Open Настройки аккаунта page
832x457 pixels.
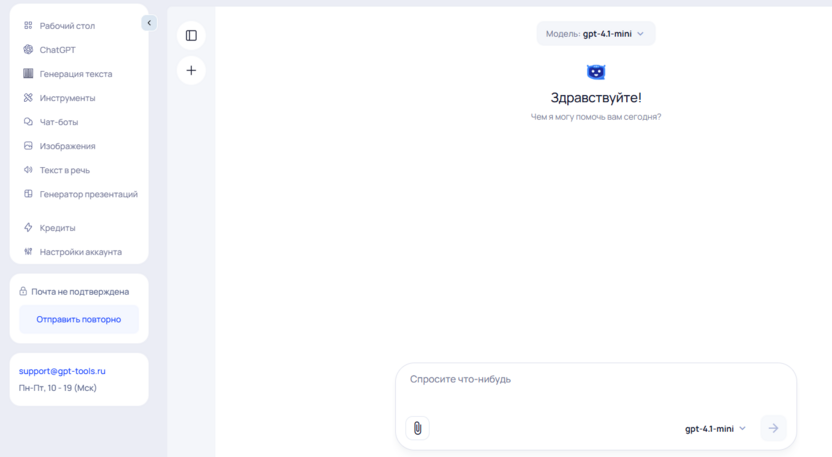click(x=79, y=252)
